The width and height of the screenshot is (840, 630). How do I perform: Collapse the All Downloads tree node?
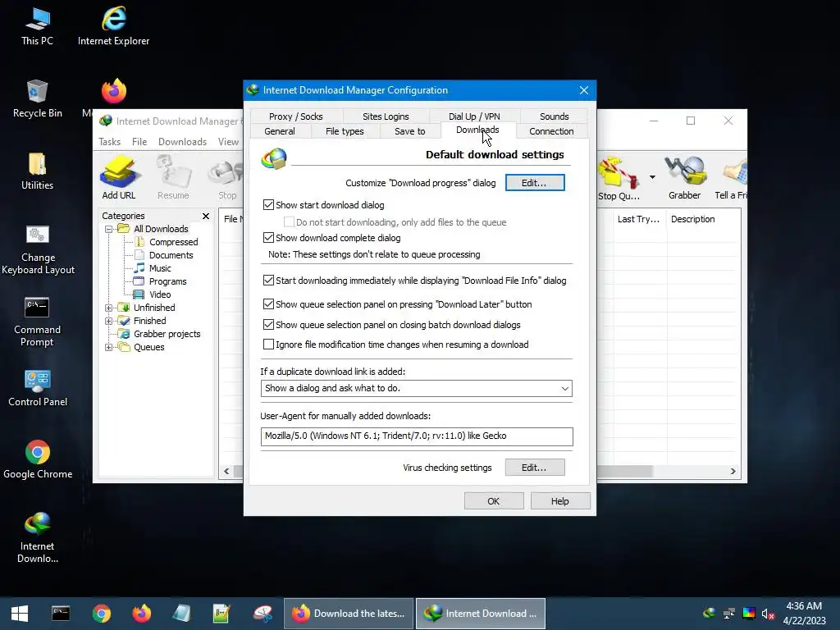coord(109,229)
